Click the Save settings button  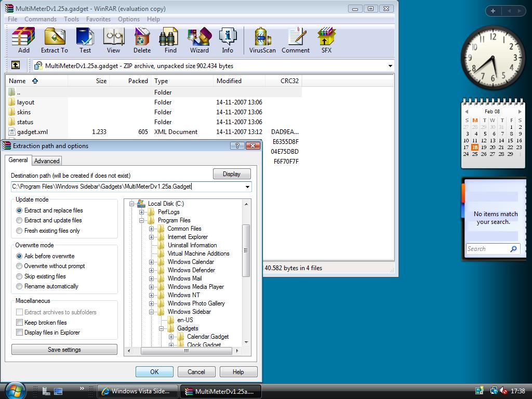[x=64, y=350]
